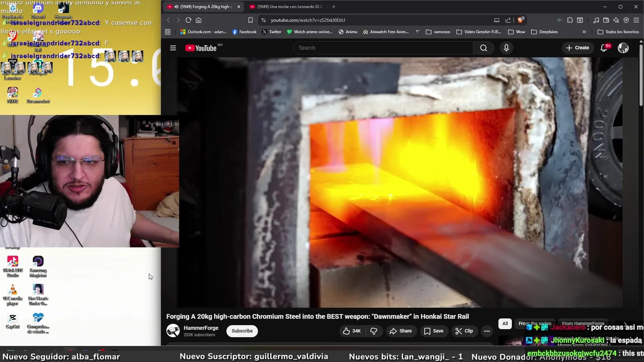Open the Twitter bookmark

tap(272, 32)
